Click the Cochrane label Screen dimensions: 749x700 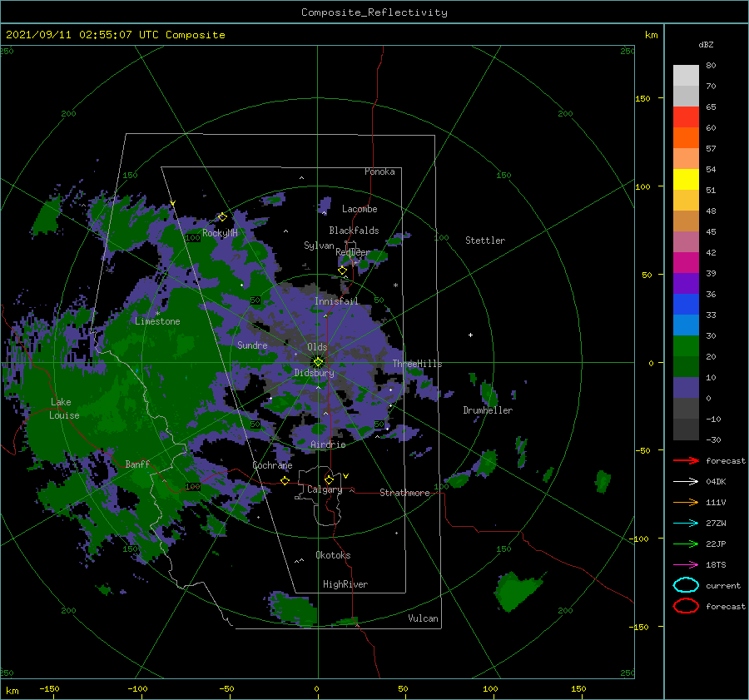[x=272, y=465]
